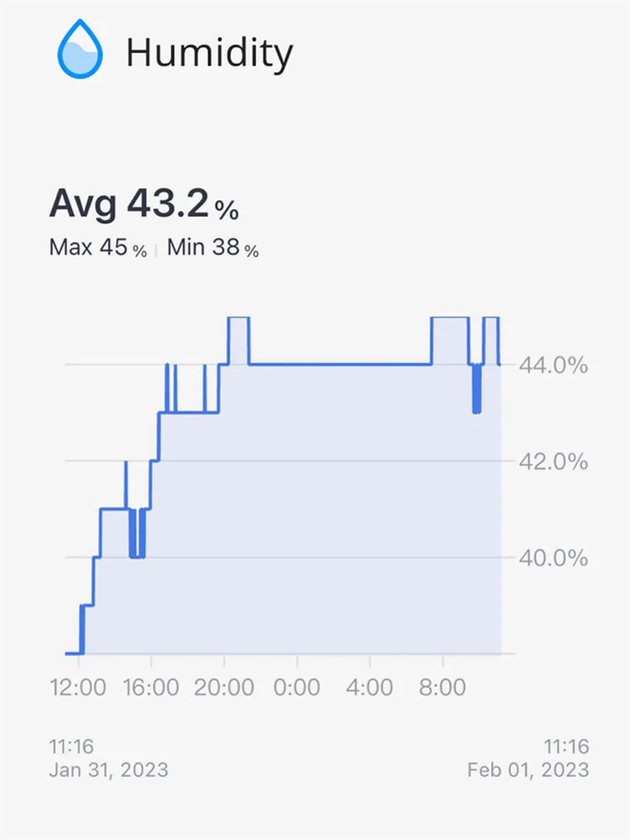Select the 0:00 time axis marker

coord(297,687)
